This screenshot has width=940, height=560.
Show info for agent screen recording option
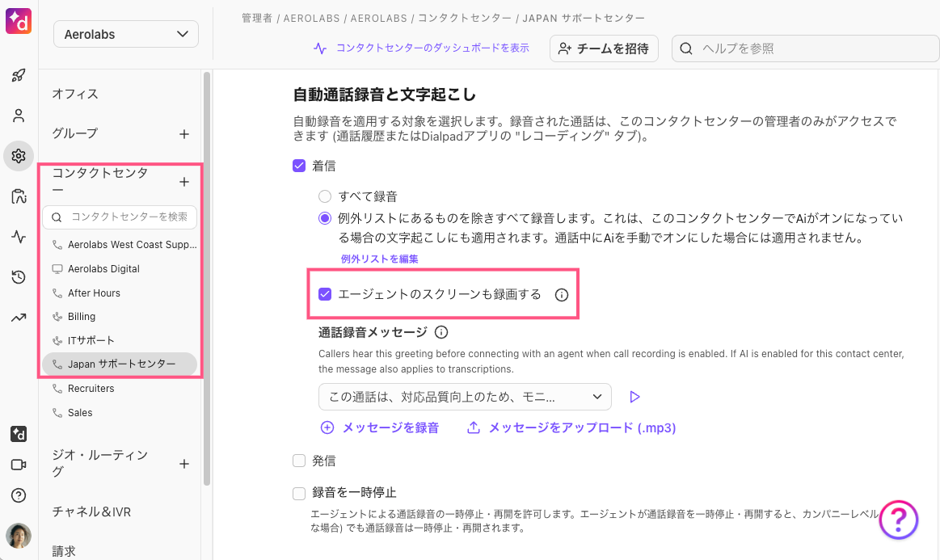tap(561, 295)
